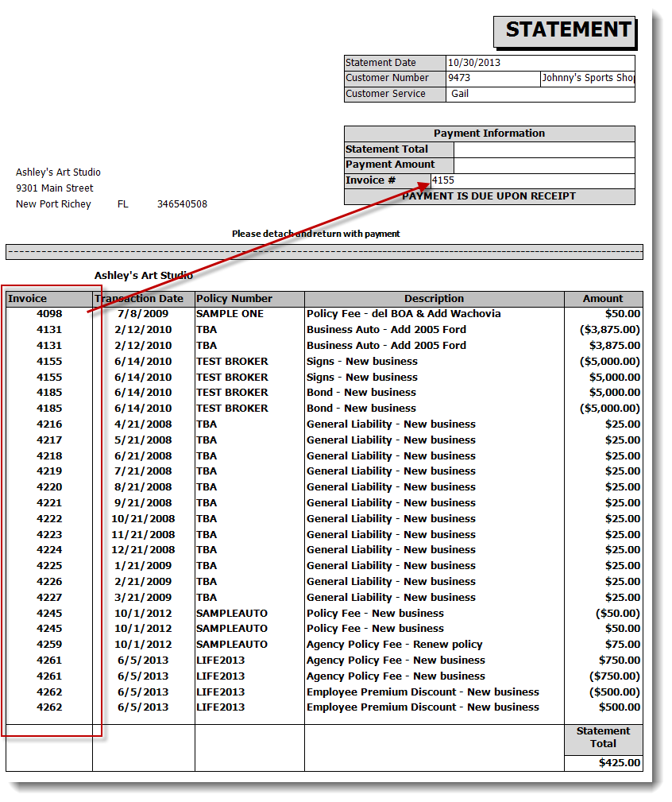This screenshot has width=672, height=802.
Task: Select the Payment Amount label
Action: coord(390,165)
